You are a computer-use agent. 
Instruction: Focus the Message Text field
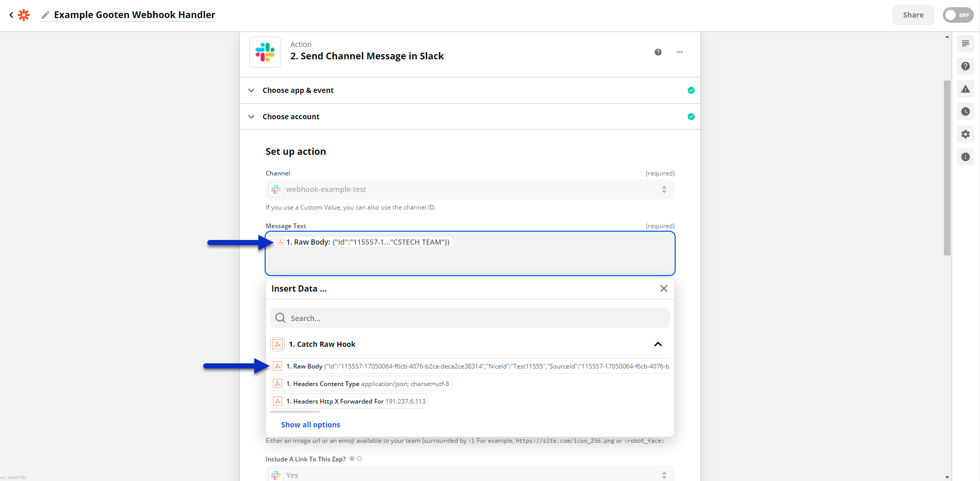pyautogui.click(x=470, y=253)
